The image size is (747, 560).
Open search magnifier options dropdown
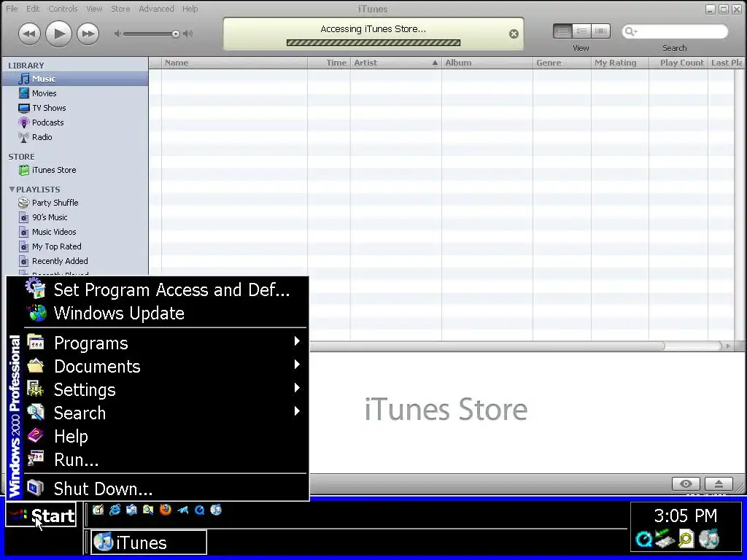(x=631, y=31)
